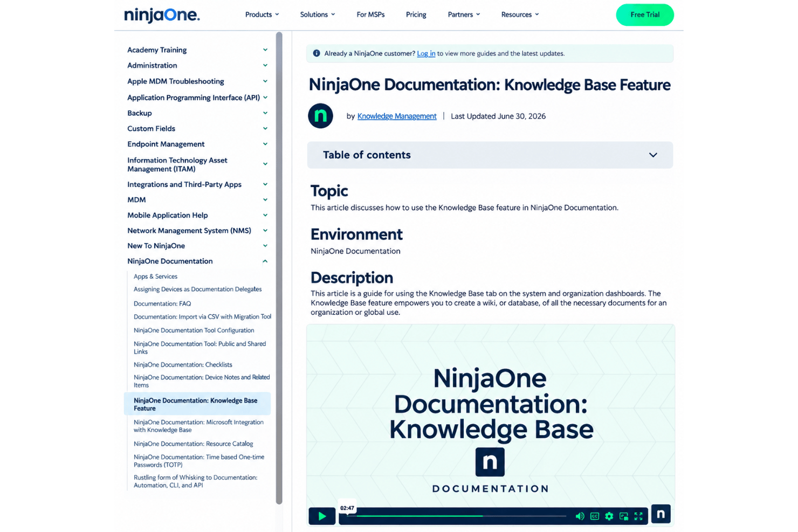Expand Information Technology Asset Management section

pyautogui.click(x=197, y=164)
